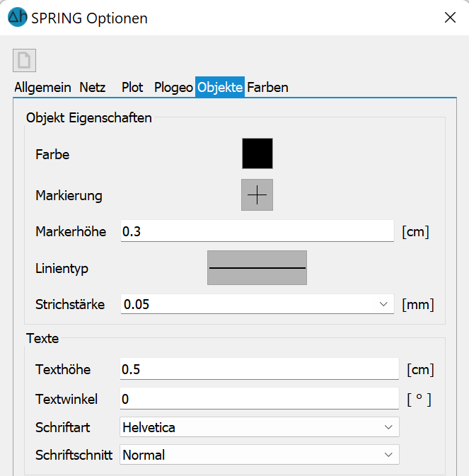Pick a new Farbe from black swatch
Viewport: 469px width, 476px height.
click(x=257, y=153)
